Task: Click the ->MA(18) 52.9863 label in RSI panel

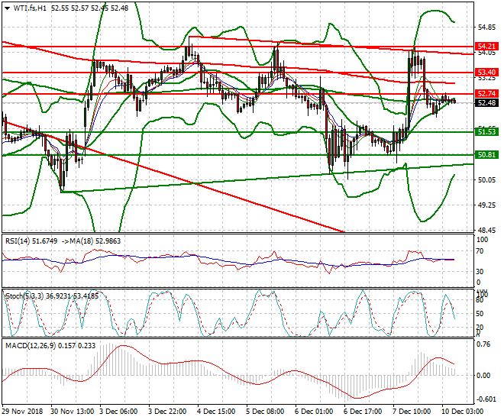Action: [x=91, y=241]
